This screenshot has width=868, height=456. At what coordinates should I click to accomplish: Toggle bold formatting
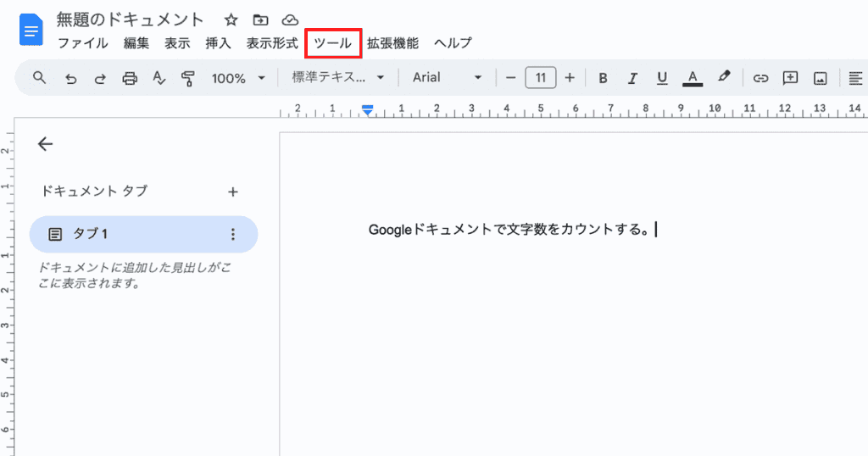pos(603,78)
